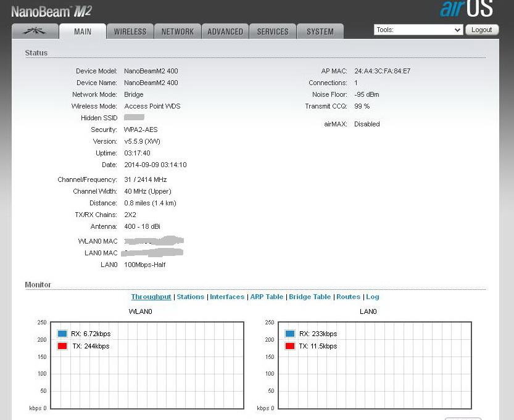View the Log monitor

pos(373,297)
